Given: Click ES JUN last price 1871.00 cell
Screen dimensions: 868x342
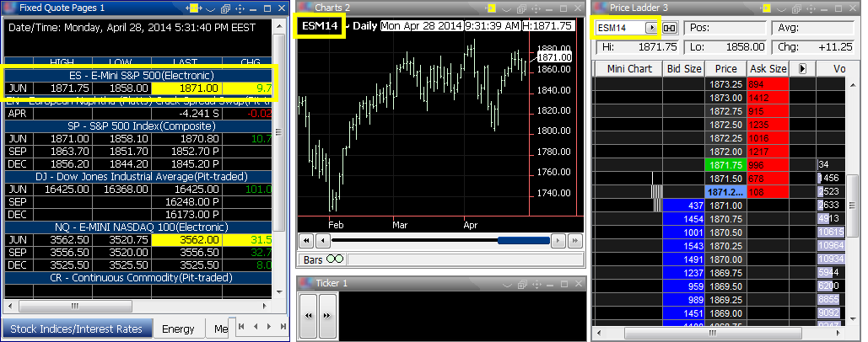Looking at the screenshot, I should [186, 88].
